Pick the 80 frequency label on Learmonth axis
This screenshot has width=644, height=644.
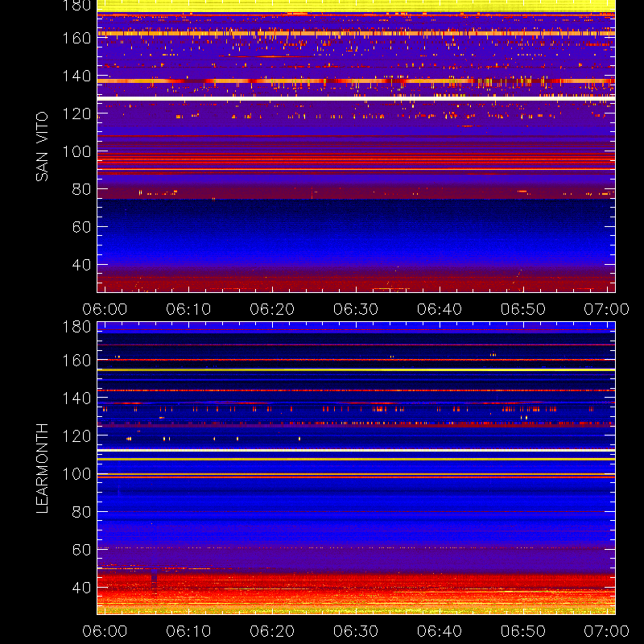click(x=81, y=512)
